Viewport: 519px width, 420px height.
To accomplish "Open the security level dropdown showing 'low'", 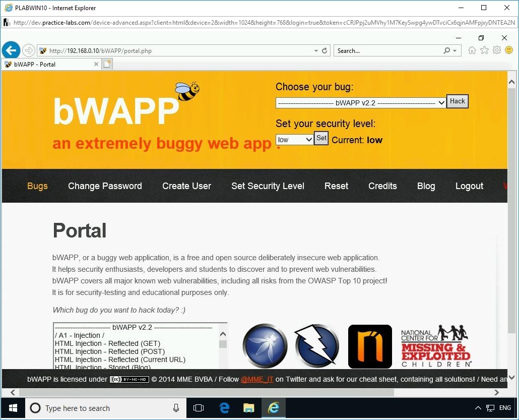I will [294, 139].
